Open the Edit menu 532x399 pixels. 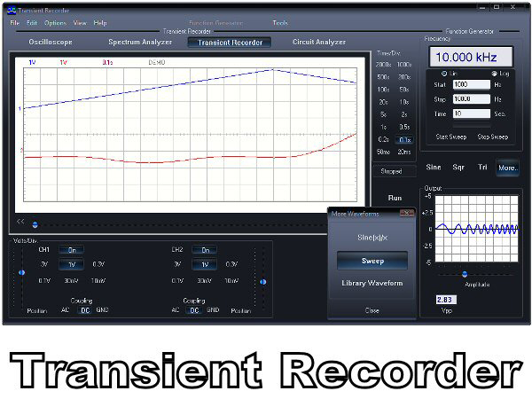(32, 23)
